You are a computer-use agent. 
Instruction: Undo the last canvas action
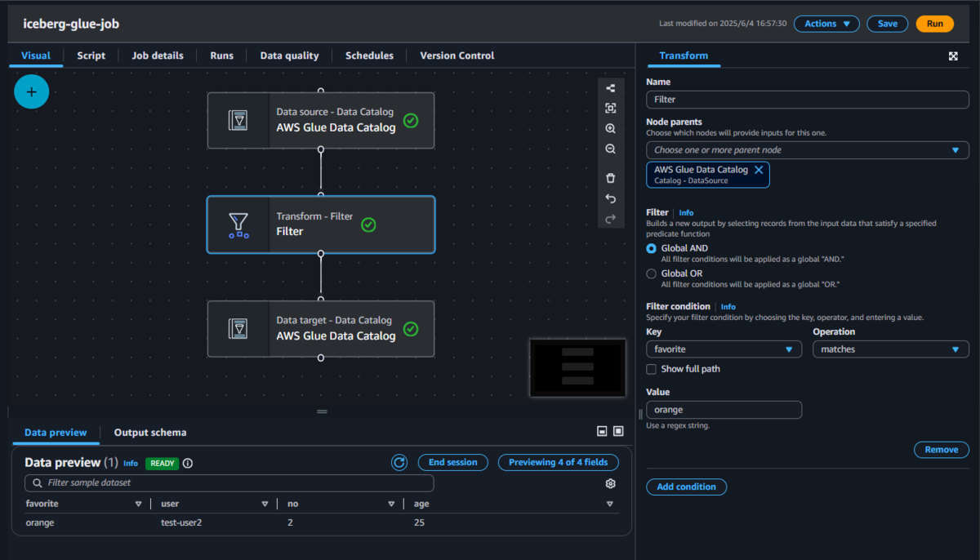610,198
